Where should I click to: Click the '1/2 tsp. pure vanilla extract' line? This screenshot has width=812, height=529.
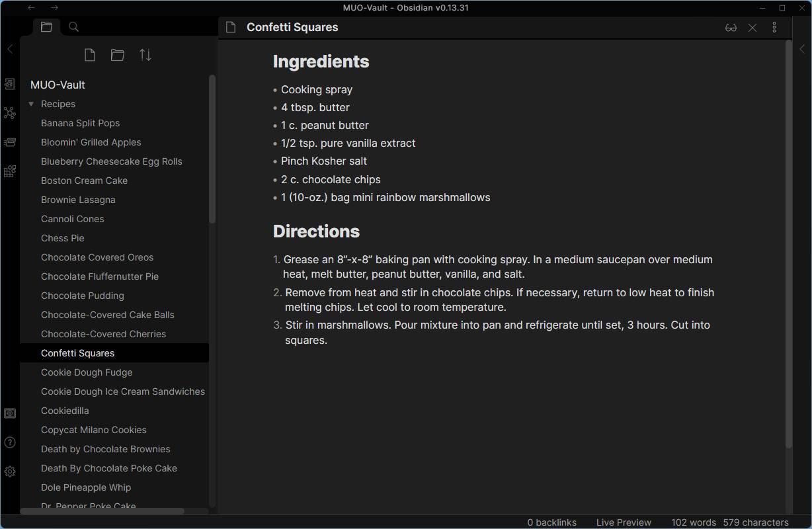point(348,143)
